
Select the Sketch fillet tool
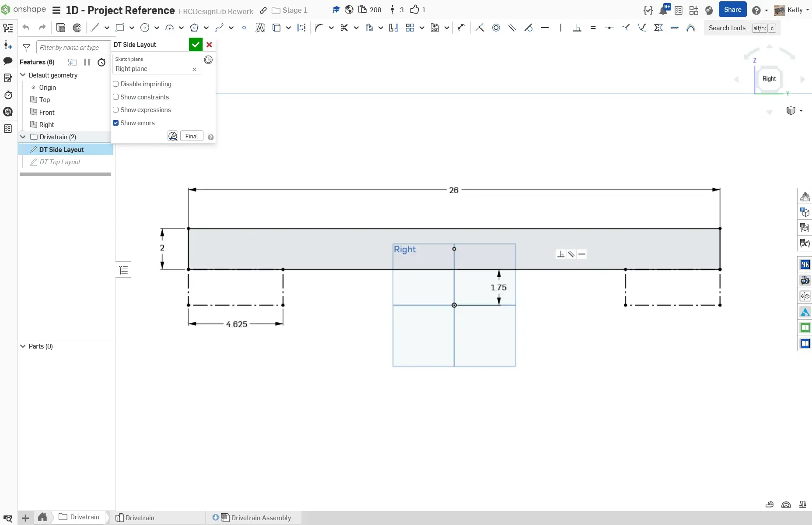point(319,28)
